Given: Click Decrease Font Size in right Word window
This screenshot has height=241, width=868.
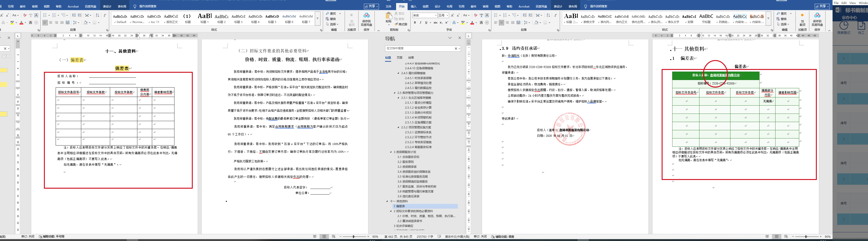Looking at the screenshot, I should (458, 15).
